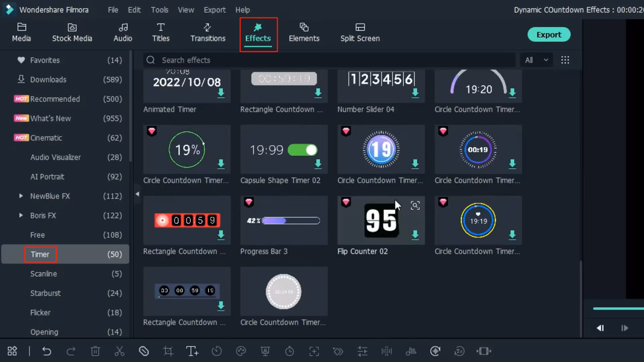Click the crop tool icon
Viewport: 644px width, 362px height.
pyautogui.click(x=168, y=351)
